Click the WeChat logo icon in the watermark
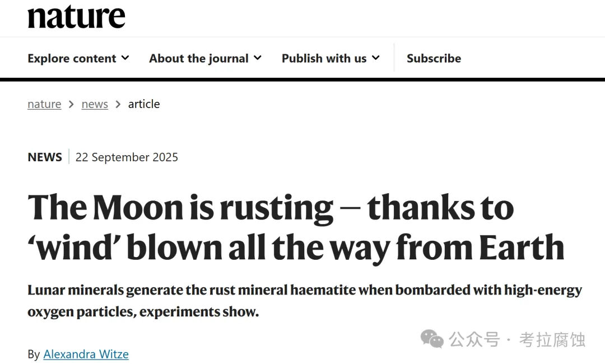The image size is (605, 364). click(x=432, y=339)
